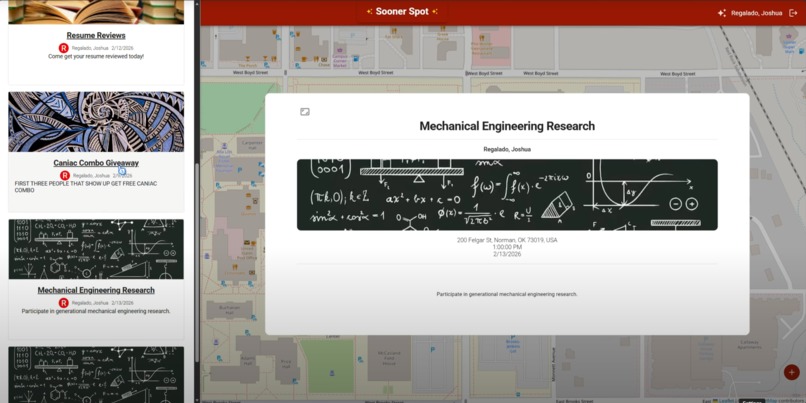
Task: Open the Resume Reviews event title
Action: click(96, 35)
